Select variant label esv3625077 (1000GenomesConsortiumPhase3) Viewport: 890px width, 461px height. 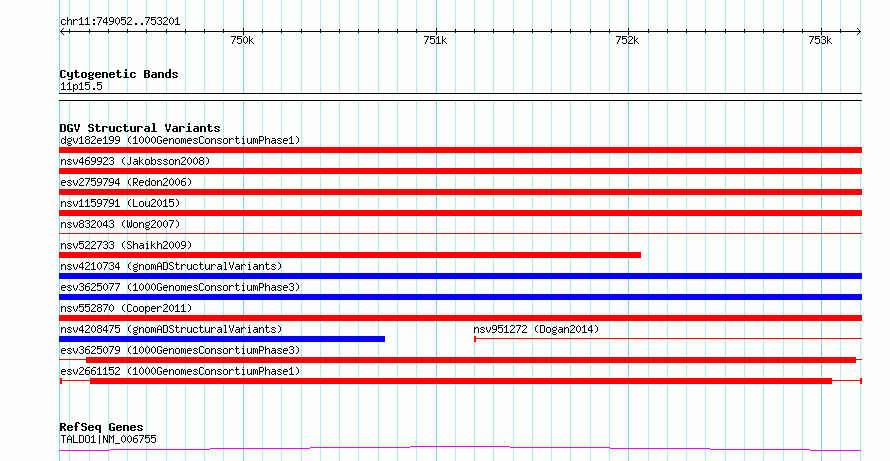[x=180, y=287]
